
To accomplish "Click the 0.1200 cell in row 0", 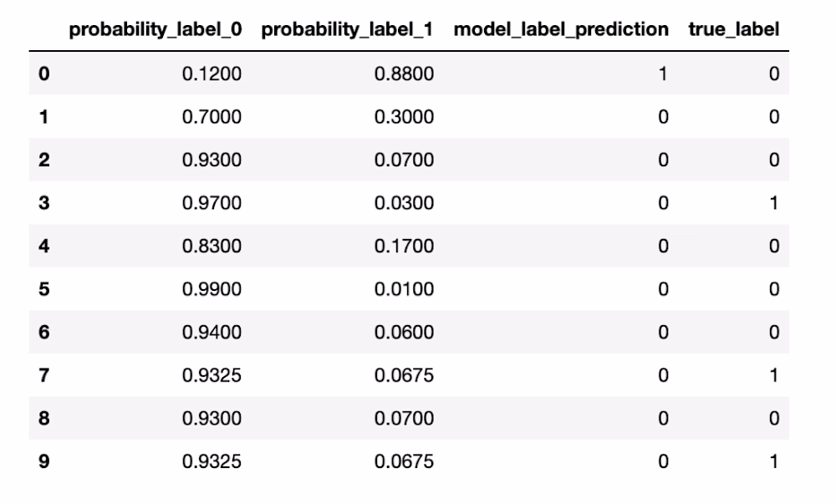I will (x=212, y=74).
